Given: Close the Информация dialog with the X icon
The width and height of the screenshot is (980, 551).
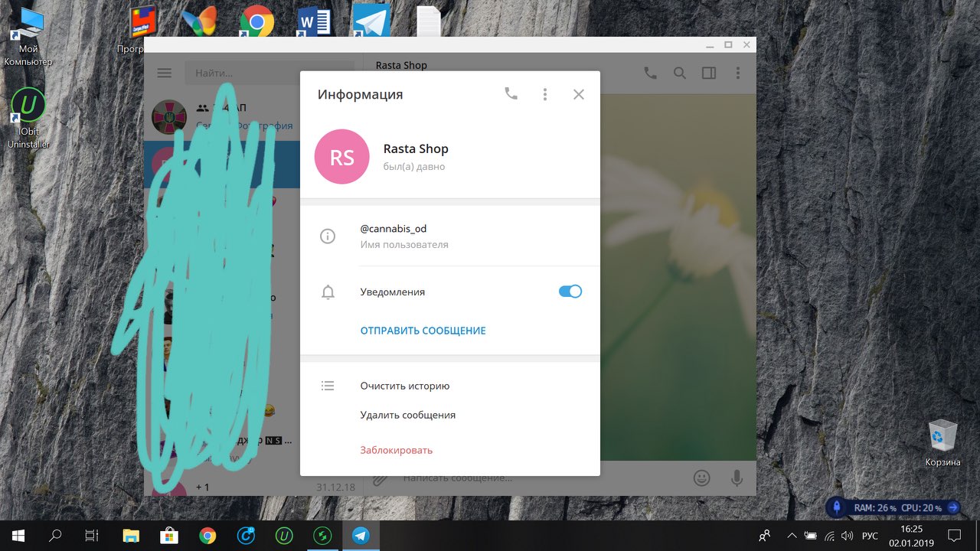Looking at the screenshot, I should pos(579,94).
